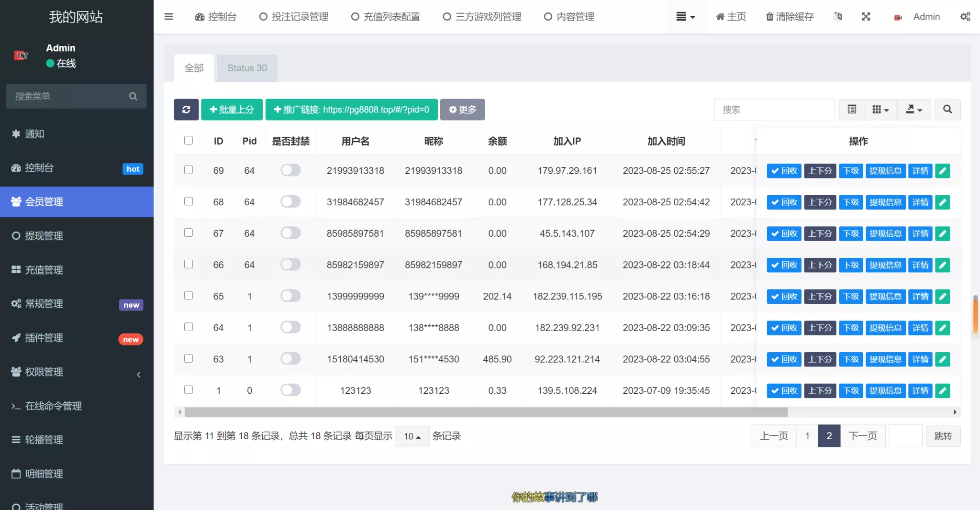Click the 批量上分 button

[232, 110]
